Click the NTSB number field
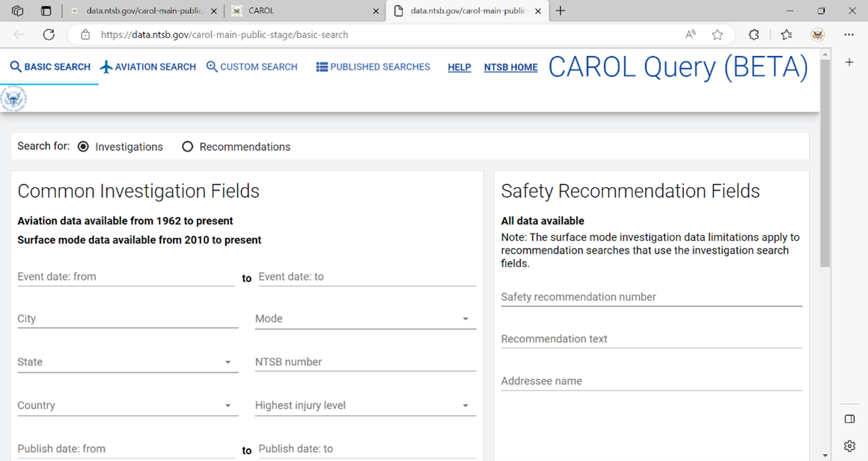868x461 pixels. 365,362
